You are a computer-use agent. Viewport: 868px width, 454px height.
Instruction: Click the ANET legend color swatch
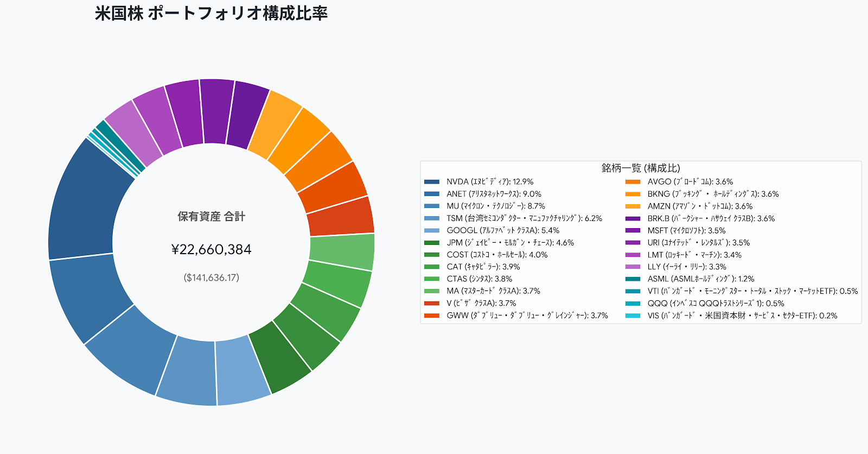click(x=432, y=194)
